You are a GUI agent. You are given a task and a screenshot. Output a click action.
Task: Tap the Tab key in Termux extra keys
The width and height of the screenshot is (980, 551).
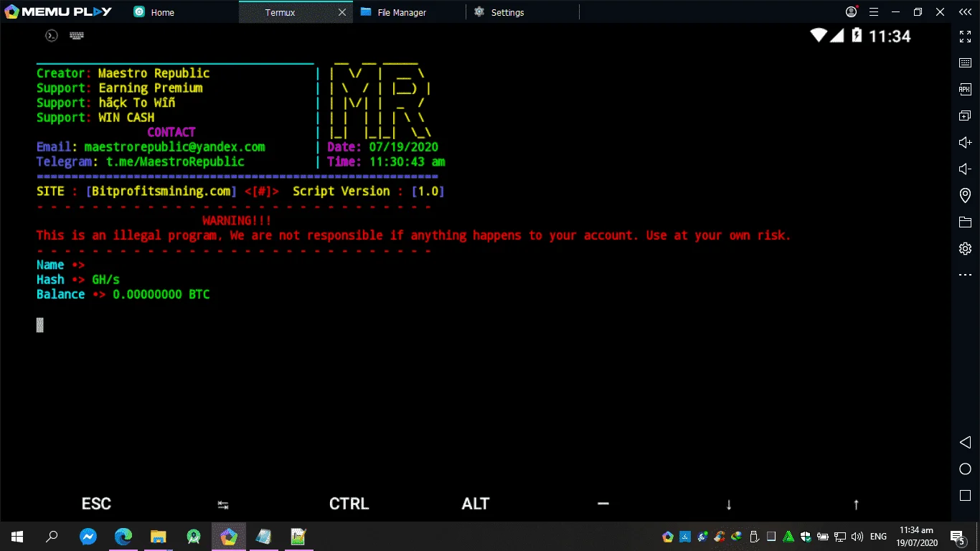click(223, 504)
